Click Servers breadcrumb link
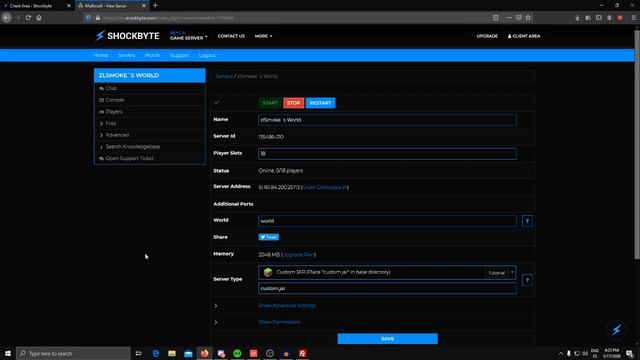 pyautogui.click(x=224, y=76)
